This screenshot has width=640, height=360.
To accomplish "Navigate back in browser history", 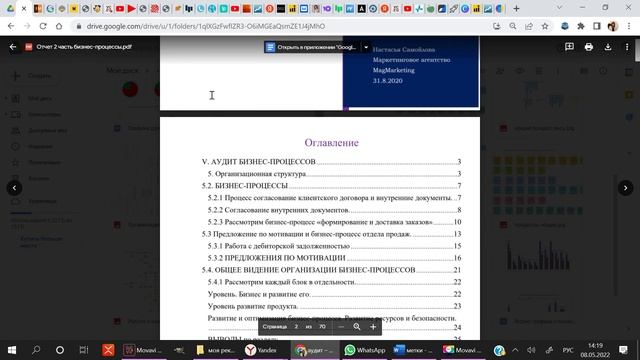I will [x=11, y=26].
